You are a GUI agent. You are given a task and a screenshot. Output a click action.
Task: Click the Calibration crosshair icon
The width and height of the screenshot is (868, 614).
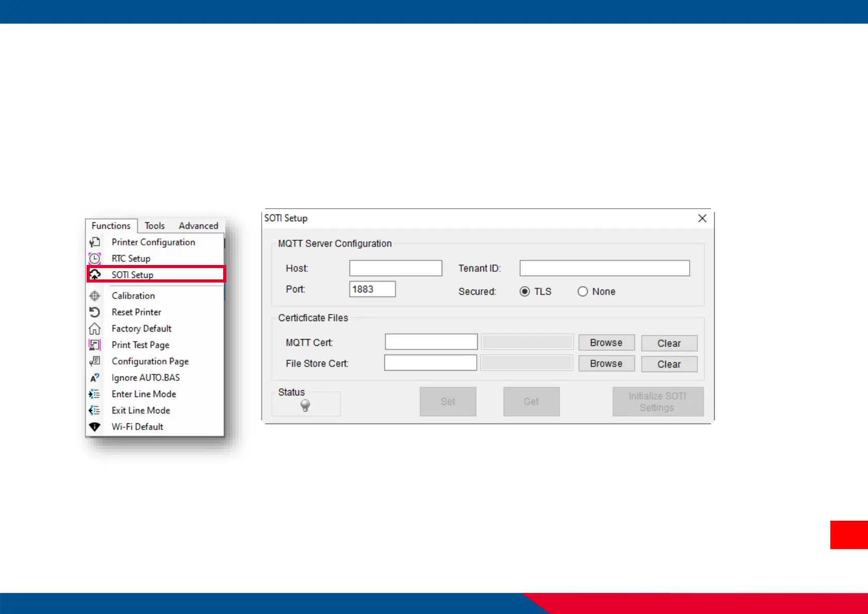95,296
